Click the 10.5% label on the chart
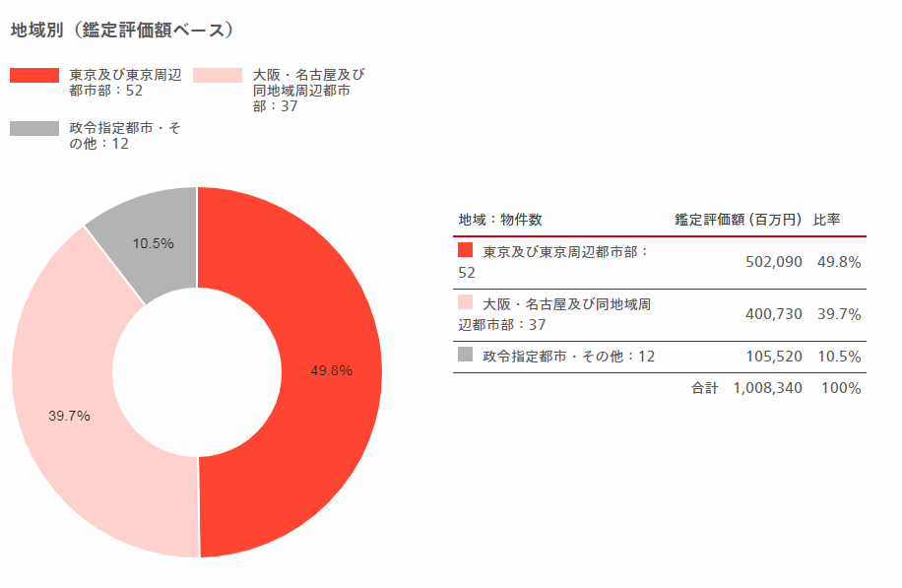902x588 pixels. [153, 243]
